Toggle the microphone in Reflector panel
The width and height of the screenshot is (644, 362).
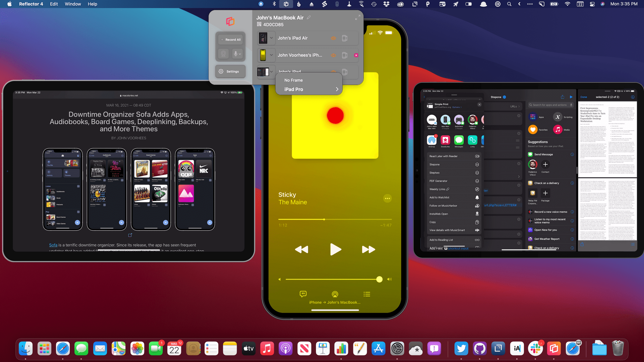click(236, 54)
